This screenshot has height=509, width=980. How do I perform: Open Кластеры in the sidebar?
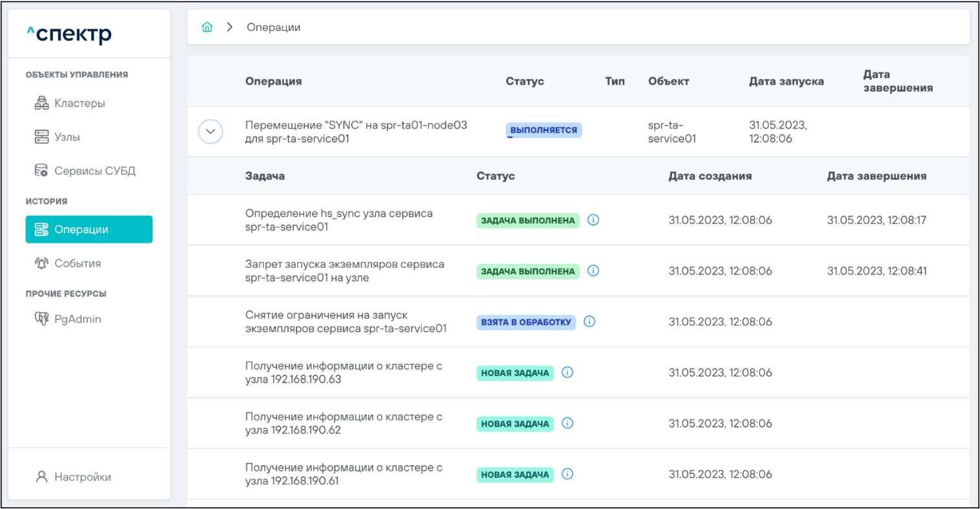[x=79, y=103]
